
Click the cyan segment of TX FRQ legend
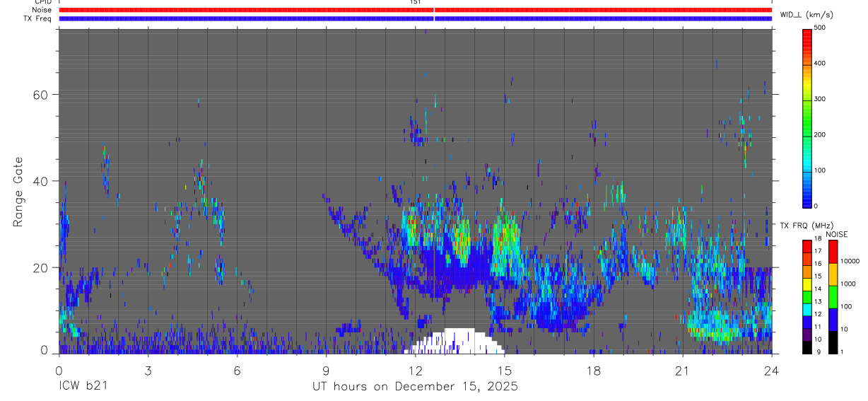pyautogui.click(x=807, y=309)
